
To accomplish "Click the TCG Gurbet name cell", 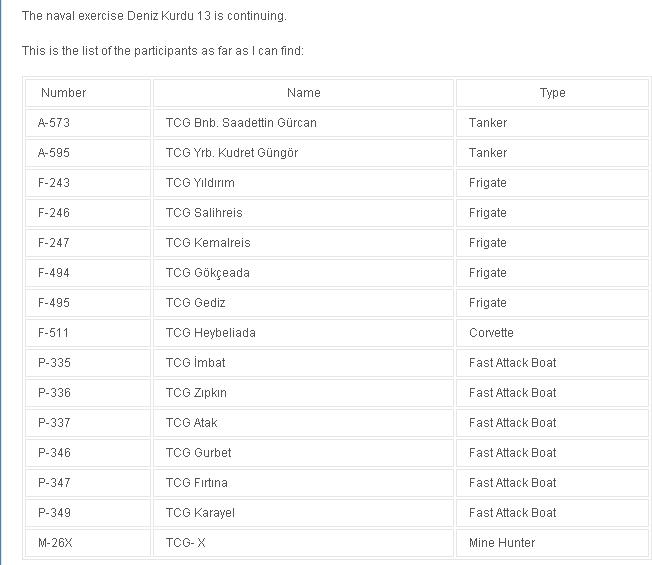I will [x=303, y=452].
